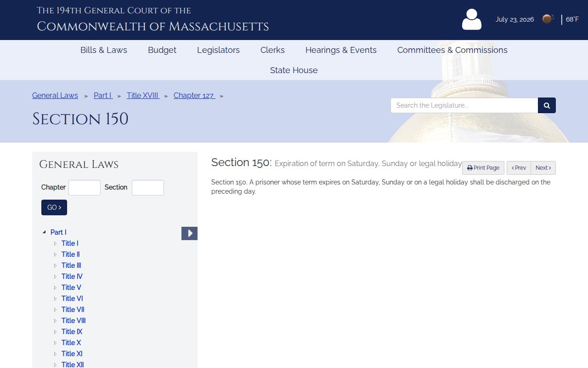Click the 68°F temperature reading
The width and height of the screenshot is (588, 368).
click(572, 19)
